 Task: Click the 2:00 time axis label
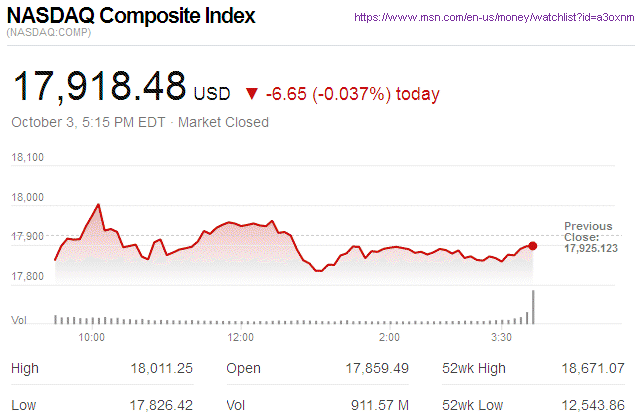pyautogui.click(x=389, y=338)
